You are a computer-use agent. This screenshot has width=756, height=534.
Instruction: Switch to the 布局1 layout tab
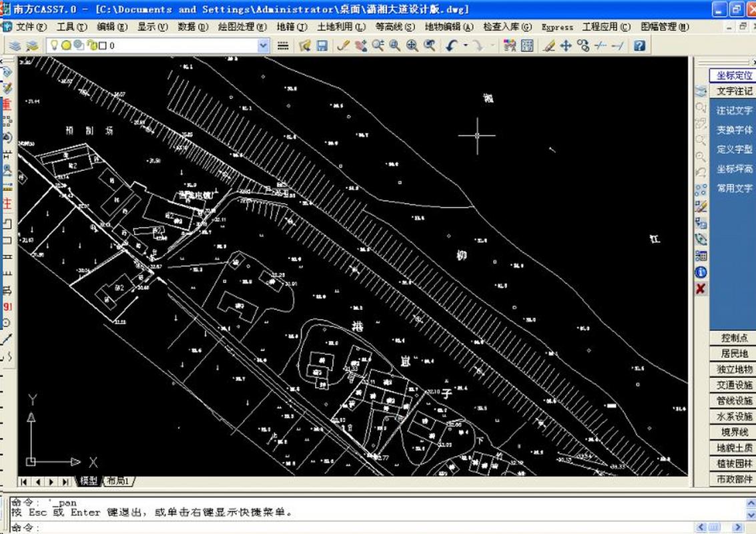pyautogui.click(x=119, y=481)
